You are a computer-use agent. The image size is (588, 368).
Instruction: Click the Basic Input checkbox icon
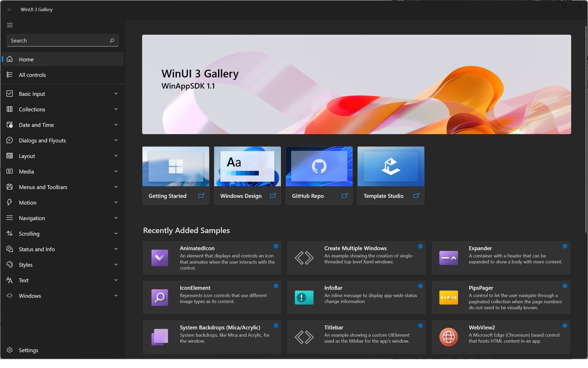(x=10, y=94)
